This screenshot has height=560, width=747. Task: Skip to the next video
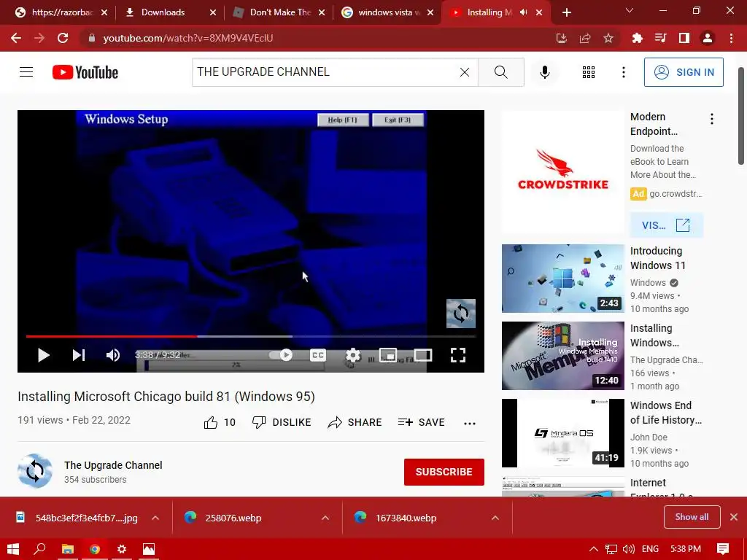click(79, 355)
